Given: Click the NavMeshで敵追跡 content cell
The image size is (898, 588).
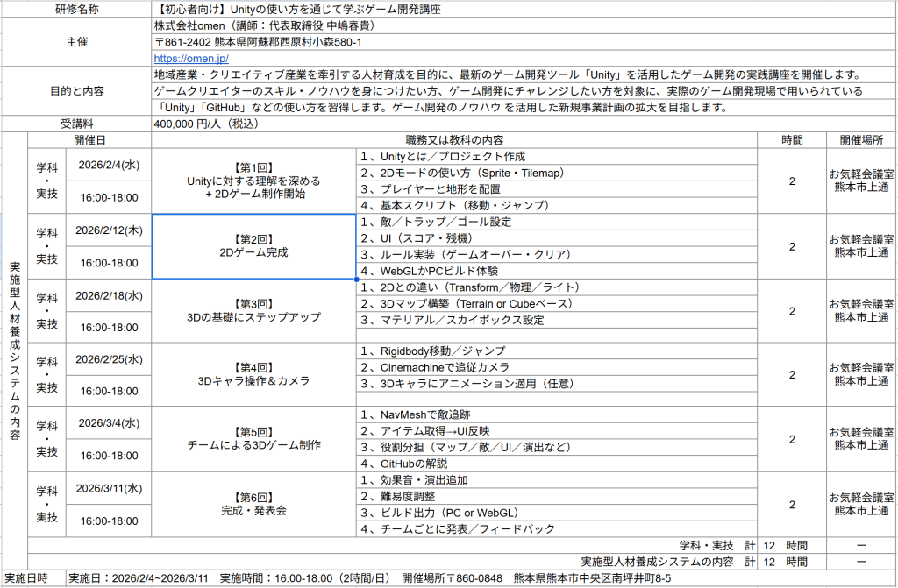Looking at the screenshot, I should [x=556, y=414].
